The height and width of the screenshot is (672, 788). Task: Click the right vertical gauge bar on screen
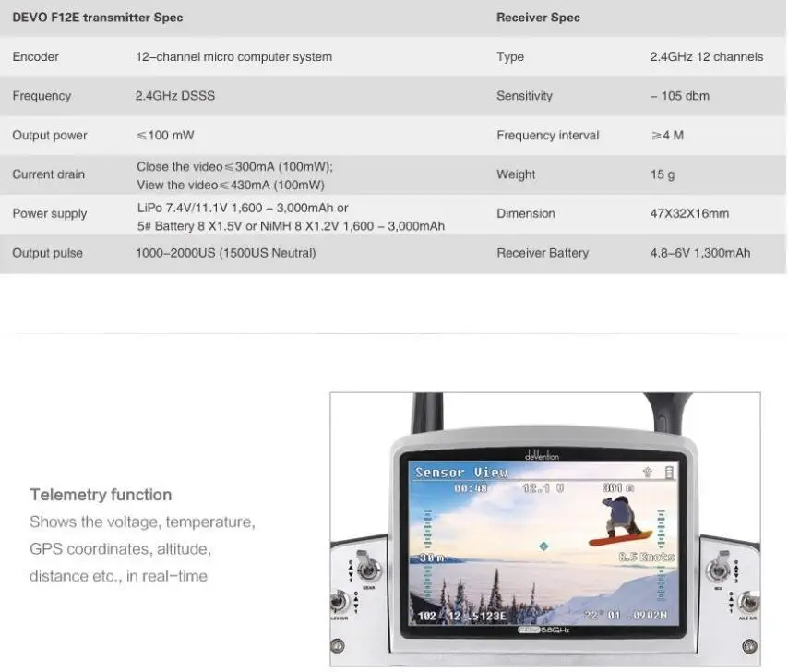(x=661, y=556)
